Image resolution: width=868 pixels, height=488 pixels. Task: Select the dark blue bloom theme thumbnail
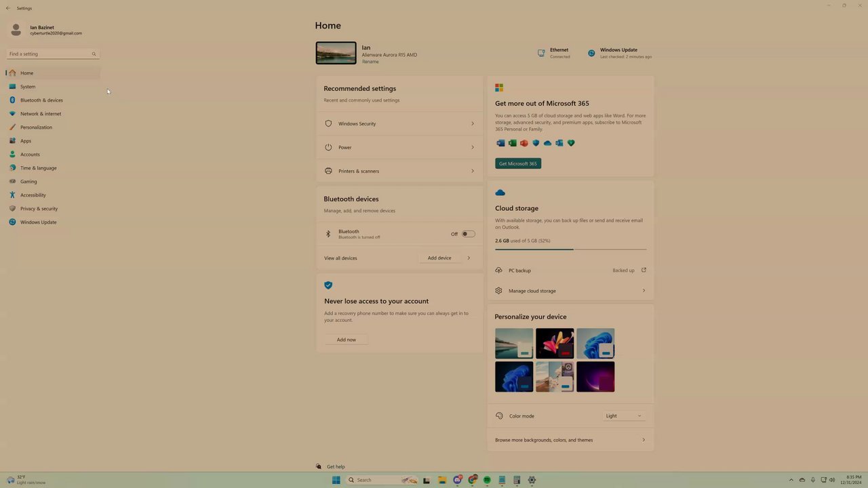pos(514,377)
